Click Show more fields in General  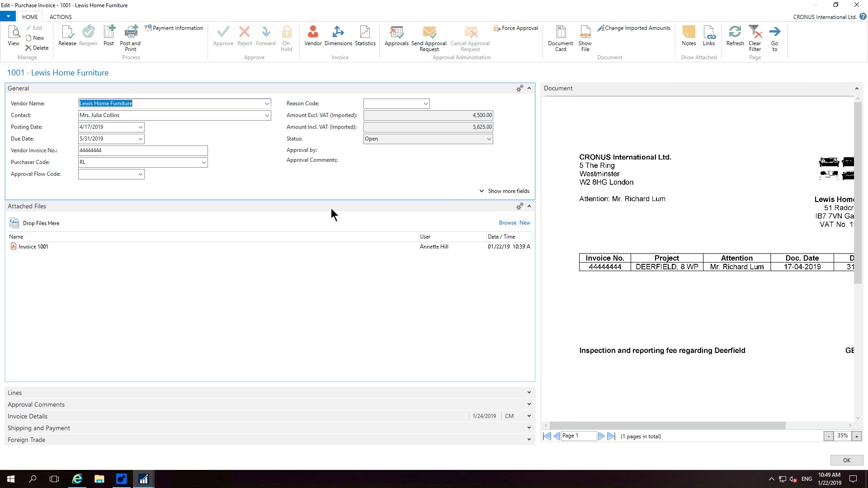tap(505, 191)
